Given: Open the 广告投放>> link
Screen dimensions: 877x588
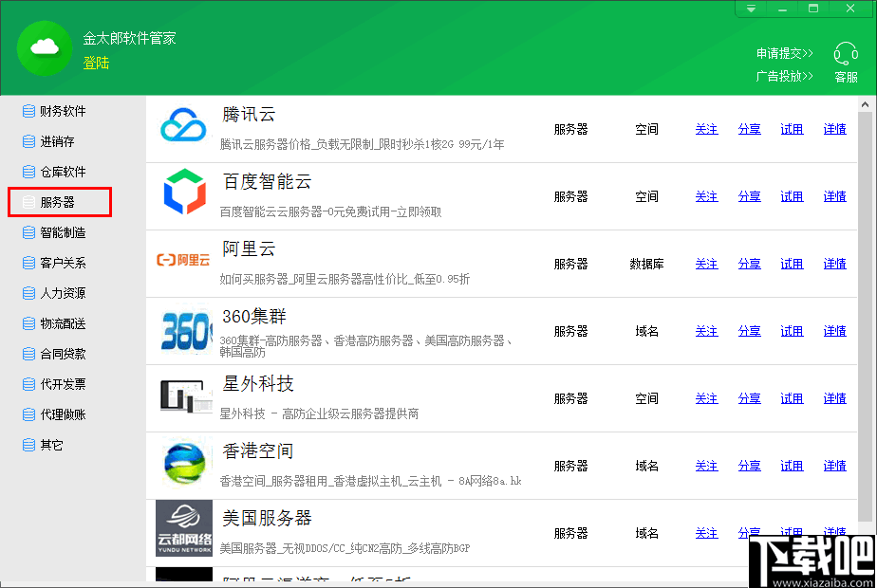Looking at the screenshot, I should [784, 76].
